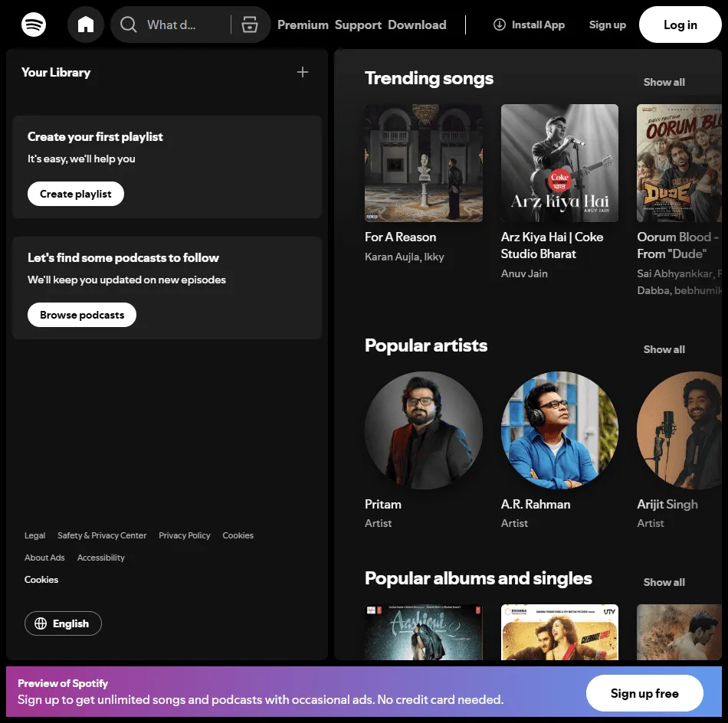Click the Sign up free button
The height and width of the screenshot is (723, 728).
(644, 693)
